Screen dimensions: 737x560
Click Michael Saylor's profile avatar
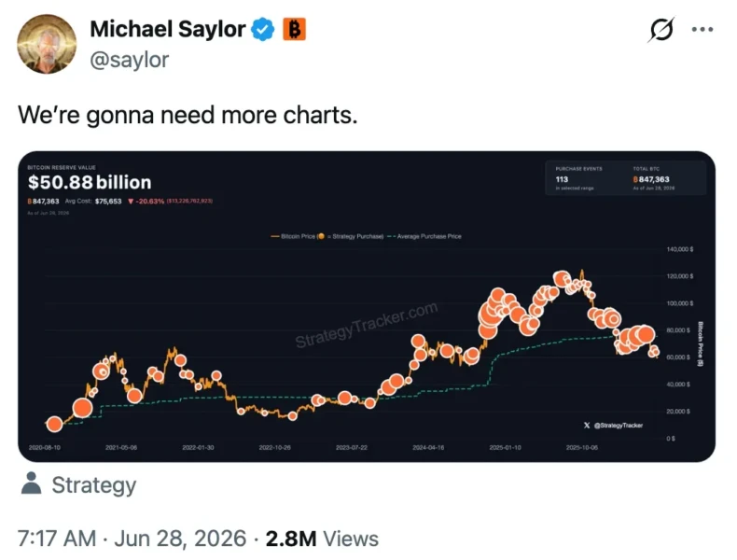click(x=47, y=44)
